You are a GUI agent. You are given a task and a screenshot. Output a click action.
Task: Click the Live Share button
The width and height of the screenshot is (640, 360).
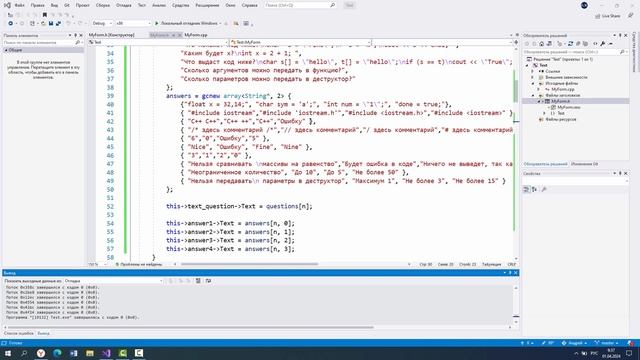click(x=608, y=16)
